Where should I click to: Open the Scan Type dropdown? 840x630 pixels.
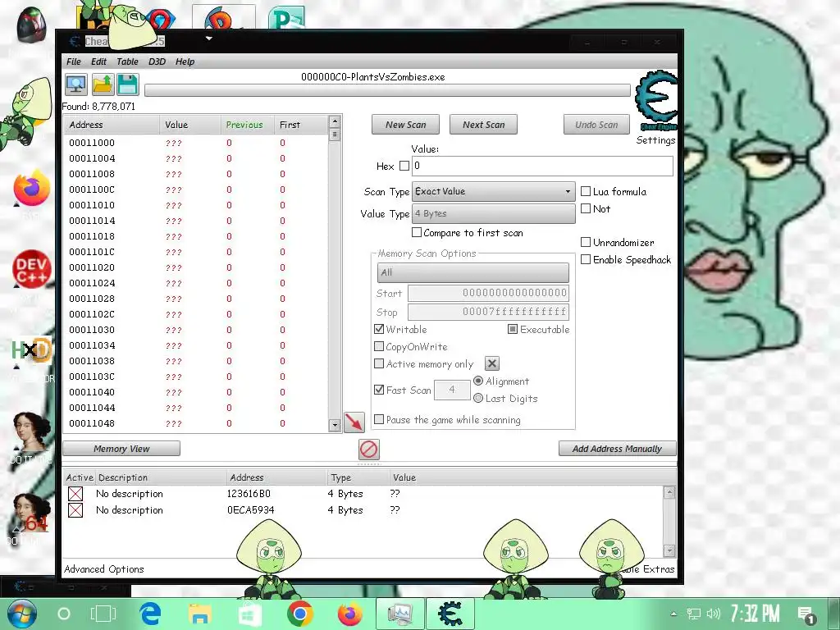(x=493, y=192)
